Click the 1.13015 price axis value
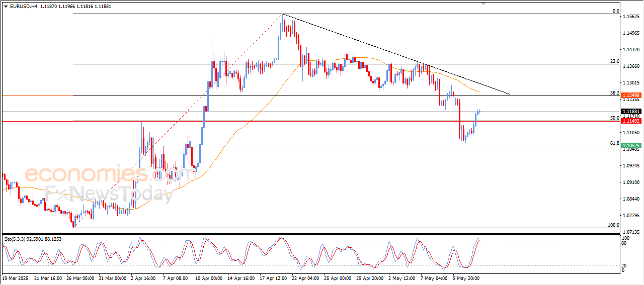The image size is (644, 285). click(631, 83)
